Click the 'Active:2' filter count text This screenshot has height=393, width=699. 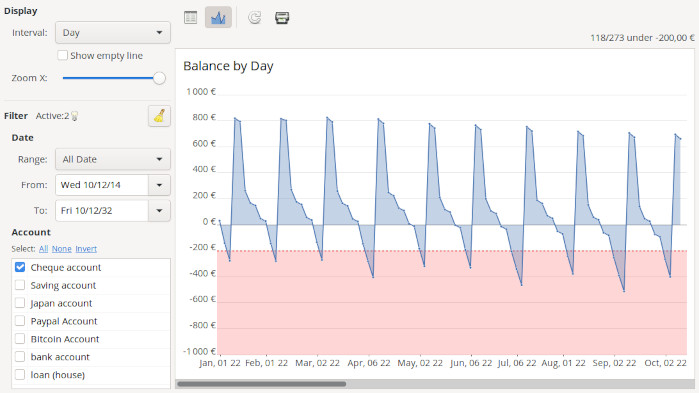coord(52,116)
